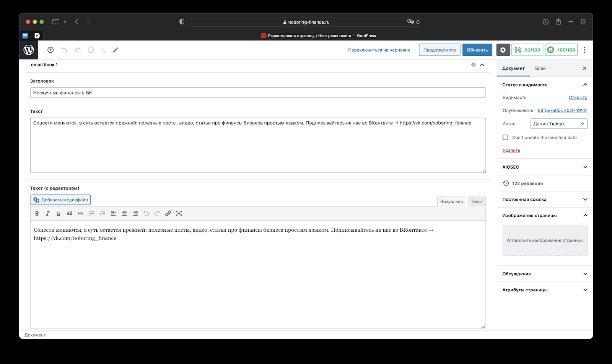Click the Переключиться на черновик link
Image resolution: width=612 pixels, height=364 pixels.
coord(379,50)
